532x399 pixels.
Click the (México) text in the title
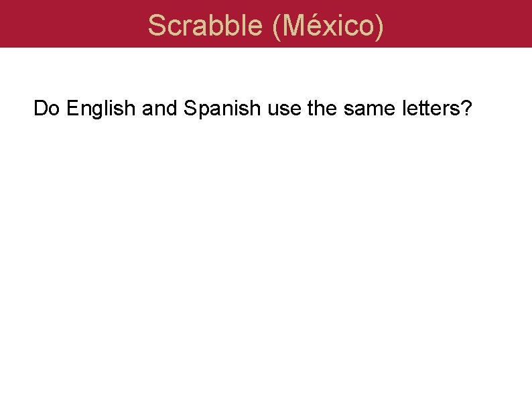tap(328, 25)
